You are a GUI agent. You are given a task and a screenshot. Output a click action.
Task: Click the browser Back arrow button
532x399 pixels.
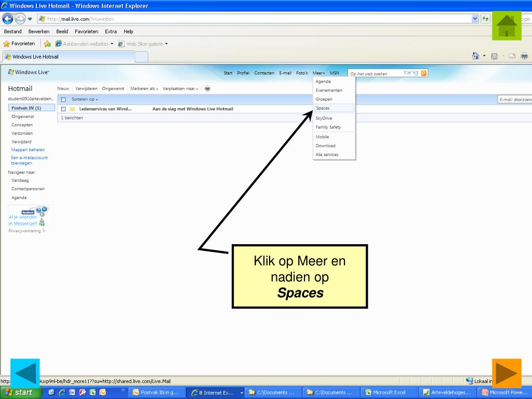click(x=8, y=19)
